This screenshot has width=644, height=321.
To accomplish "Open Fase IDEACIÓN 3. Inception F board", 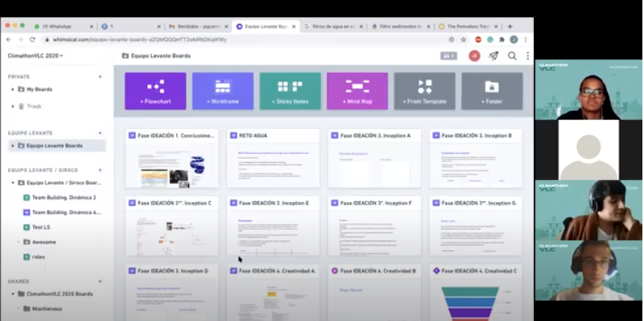I will pyautogui.click(x=374, y=226).
